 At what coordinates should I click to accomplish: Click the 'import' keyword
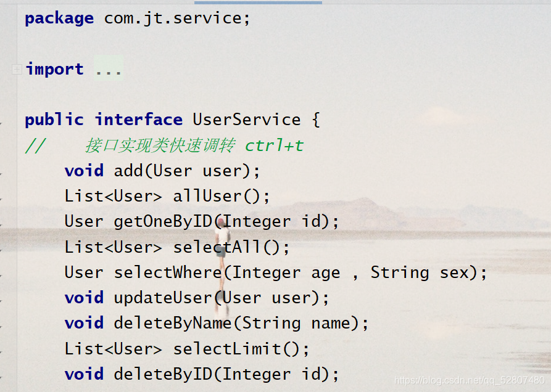(54, 69)
